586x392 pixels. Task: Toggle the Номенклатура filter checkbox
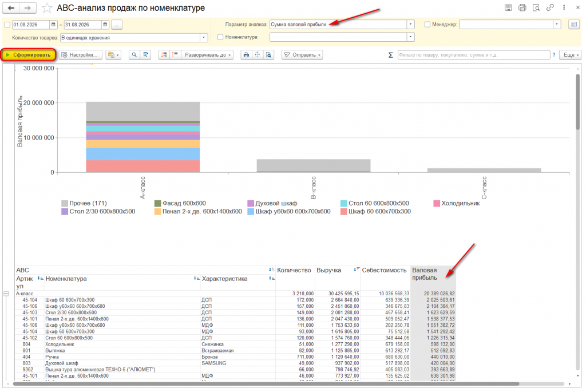[220, 37]
